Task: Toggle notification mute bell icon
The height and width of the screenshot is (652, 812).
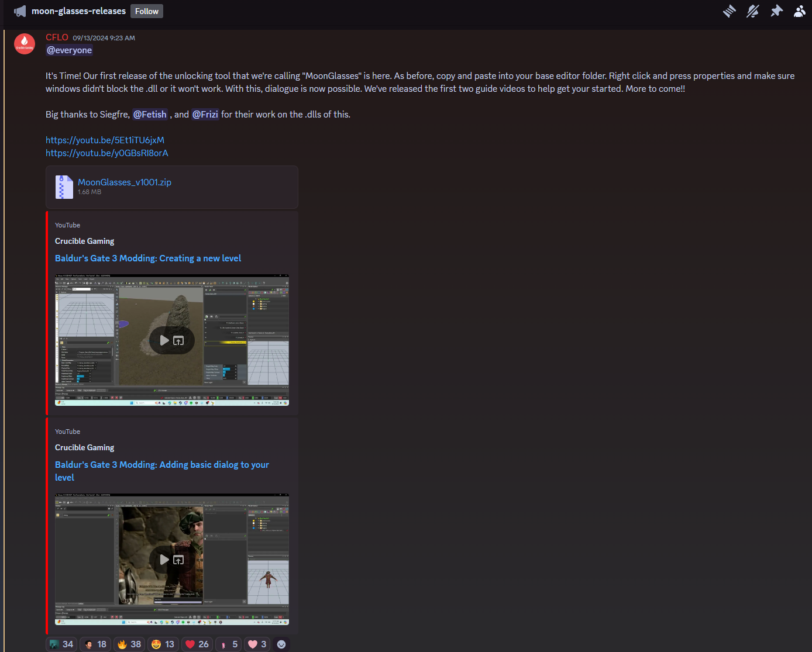Action: coord(753,11)
